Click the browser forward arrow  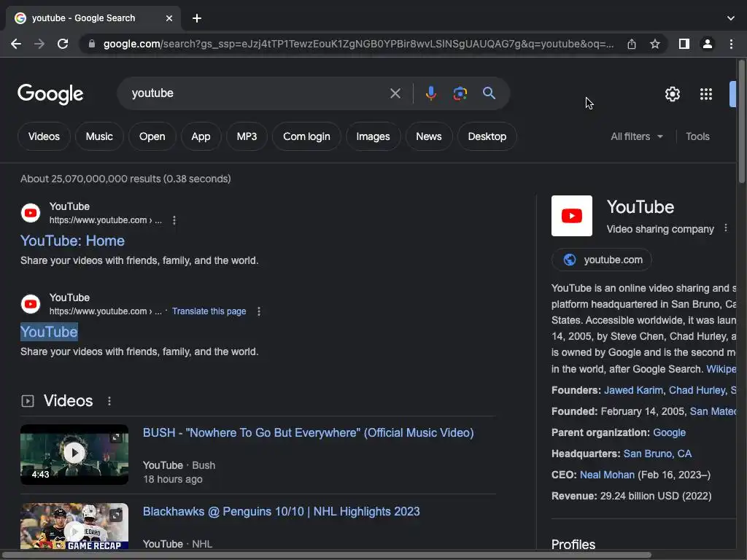point(39,44)
